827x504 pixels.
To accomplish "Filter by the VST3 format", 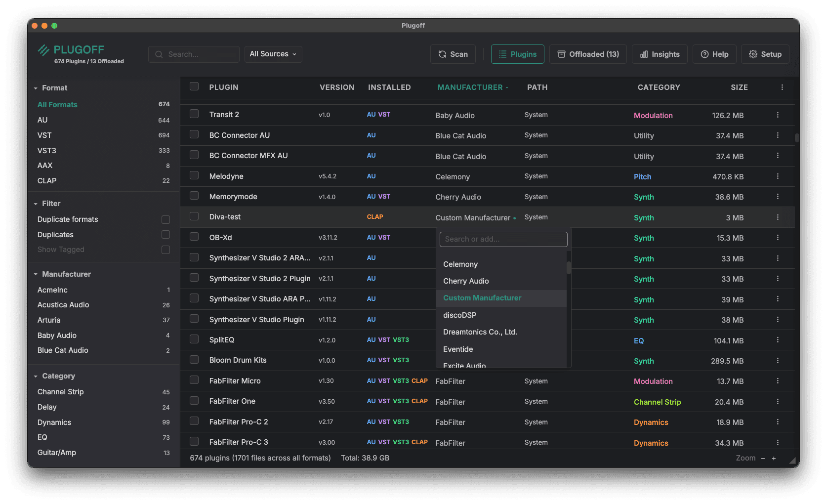I will pos(103,151).
